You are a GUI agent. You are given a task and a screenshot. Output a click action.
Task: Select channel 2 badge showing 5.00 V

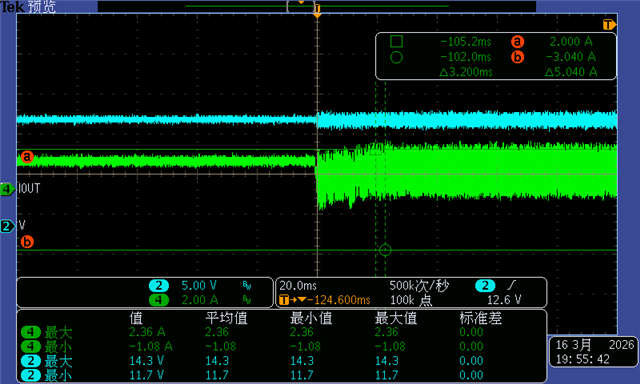pos(159,286)
